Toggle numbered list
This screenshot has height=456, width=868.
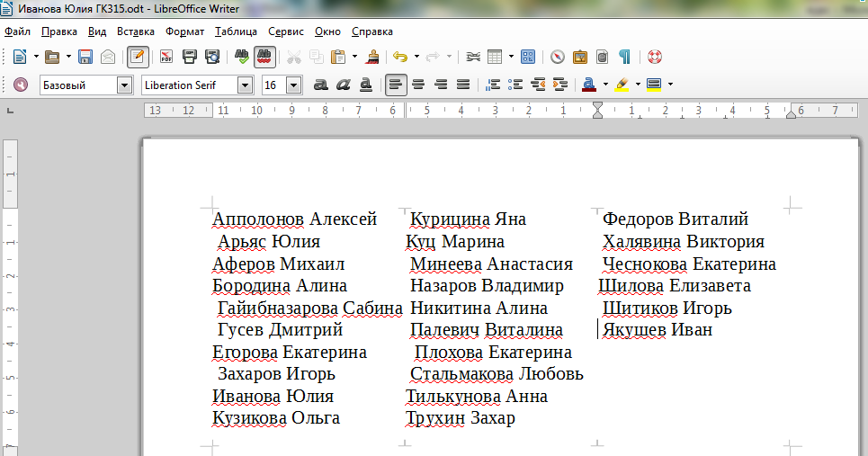click(493, 85)
